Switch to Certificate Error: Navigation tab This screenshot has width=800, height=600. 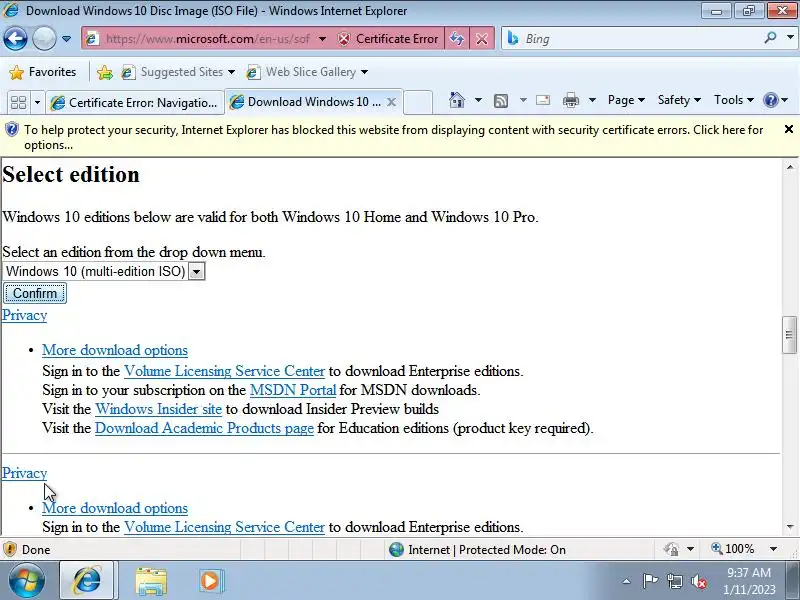pos(135,103)
